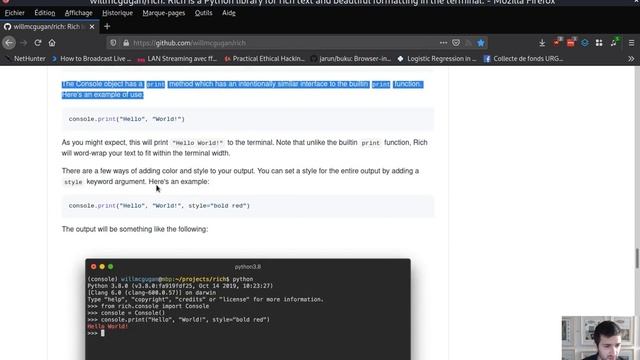Show more bookmarks chevron
640x360 pixels.
(631, 59)
